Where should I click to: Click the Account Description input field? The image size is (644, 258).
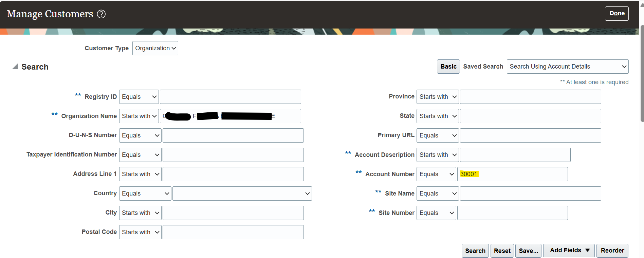tap(515, 155)
